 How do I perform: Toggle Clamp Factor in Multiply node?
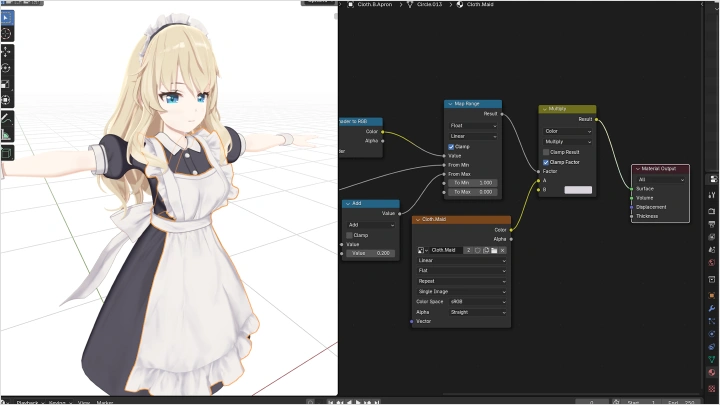546,162
